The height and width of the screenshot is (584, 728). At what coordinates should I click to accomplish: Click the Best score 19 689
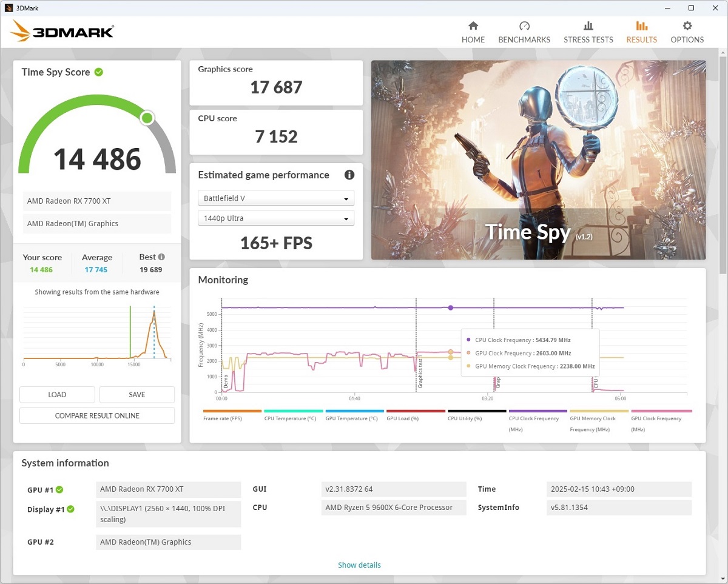[x=151, y=270]
